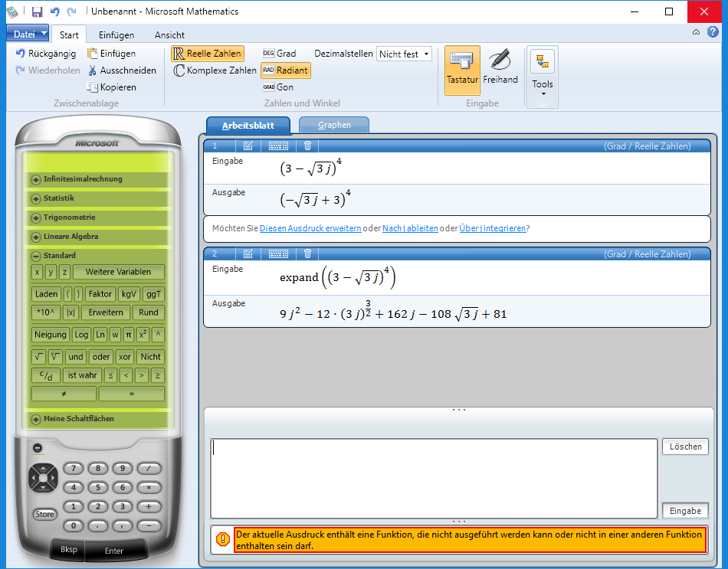
Task: Switch angle unit to Grad
Action: (x=279, y=54)
